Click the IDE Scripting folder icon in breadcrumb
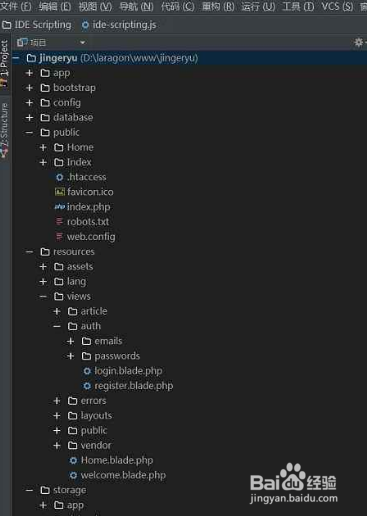 [7, 25]
